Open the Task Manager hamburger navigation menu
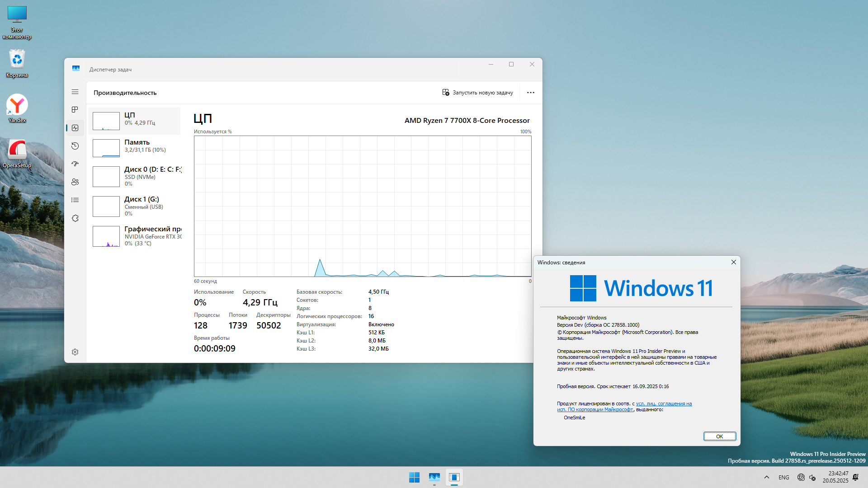868x488 pixels. click(75, 92)
